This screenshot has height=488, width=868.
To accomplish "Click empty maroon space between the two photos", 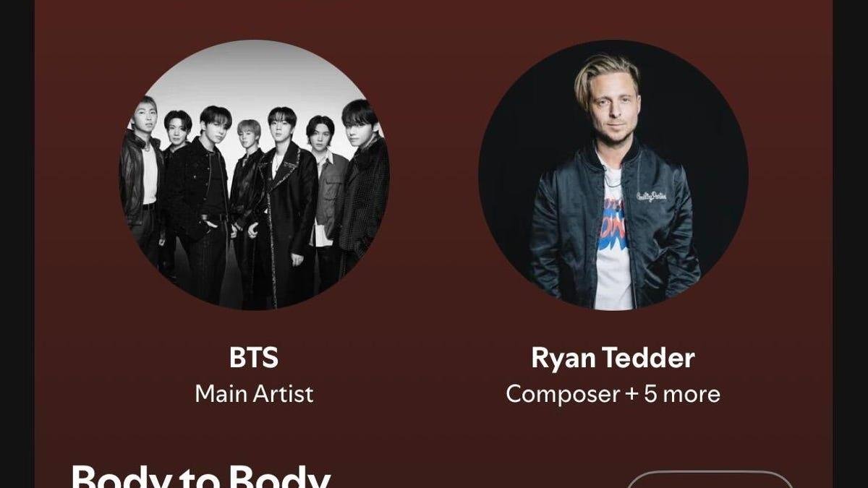I will [434, 175].
